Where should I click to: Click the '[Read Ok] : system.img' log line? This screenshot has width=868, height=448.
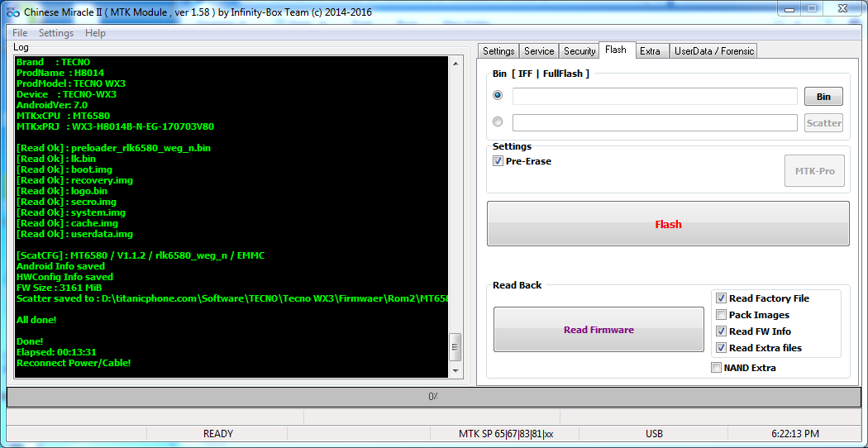point(71,212)
